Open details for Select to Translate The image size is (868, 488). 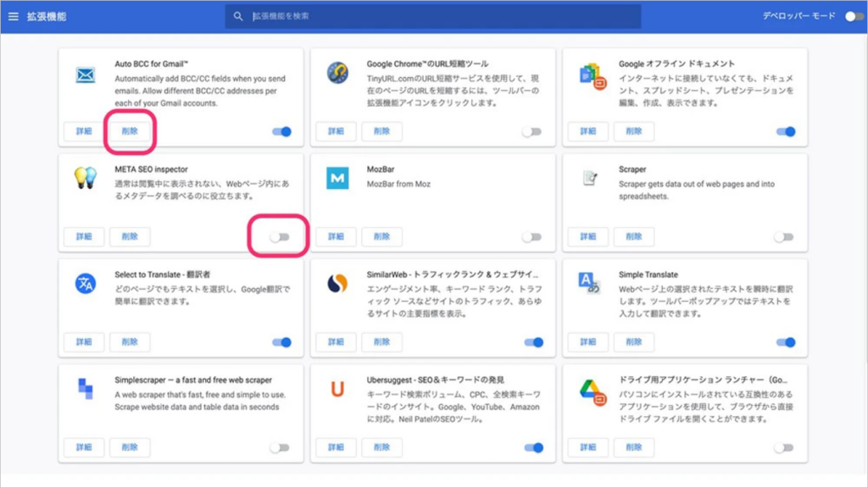[x=84, y=342]
